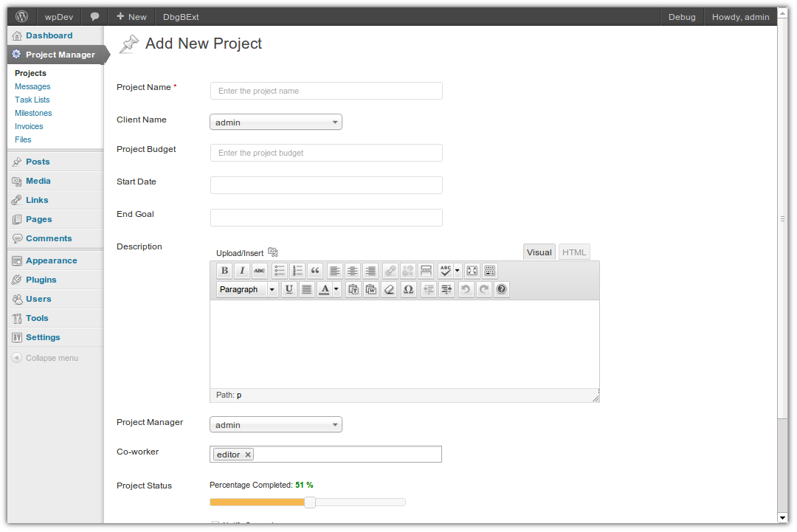
Task: Click the scrollbar down arrow
Action: coord(783,518)
